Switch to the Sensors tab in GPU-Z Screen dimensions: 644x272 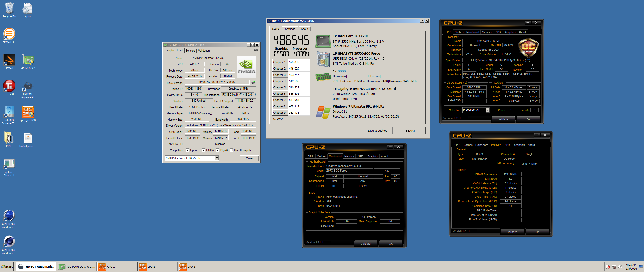coord(190,51)
